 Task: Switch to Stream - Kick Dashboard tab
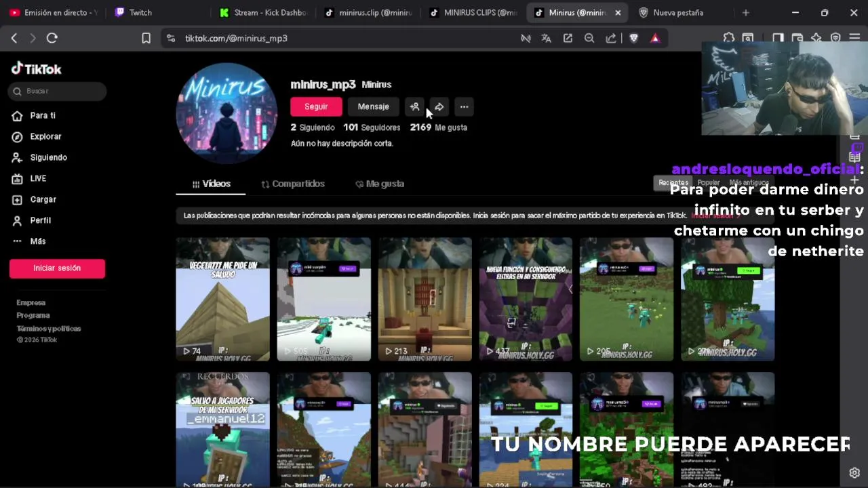(262, 12)
